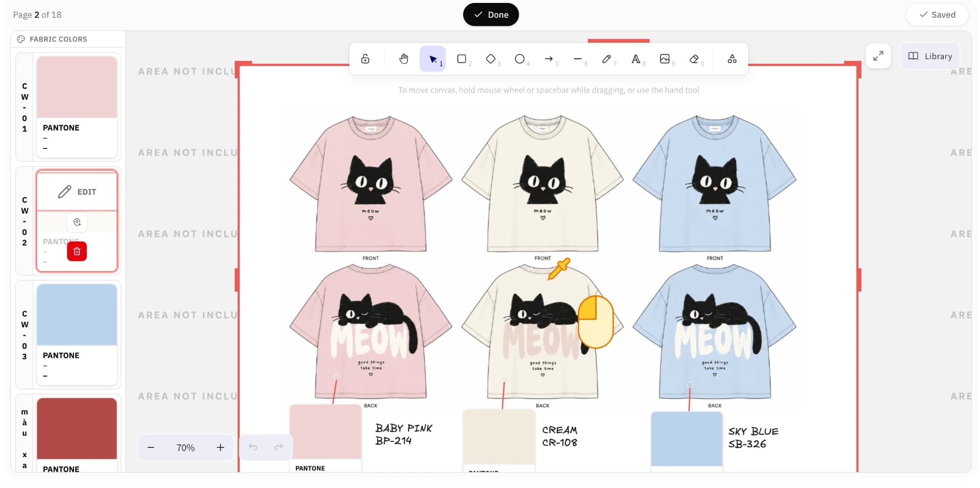Select the CW-03 blue fabric swatch
The height and width of the screenshot is (488, 980).
[x=77, y=315]
